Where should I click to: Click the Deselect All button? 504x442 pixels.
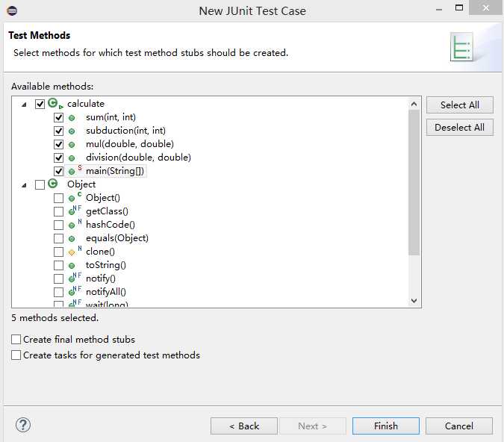(460, 127)
